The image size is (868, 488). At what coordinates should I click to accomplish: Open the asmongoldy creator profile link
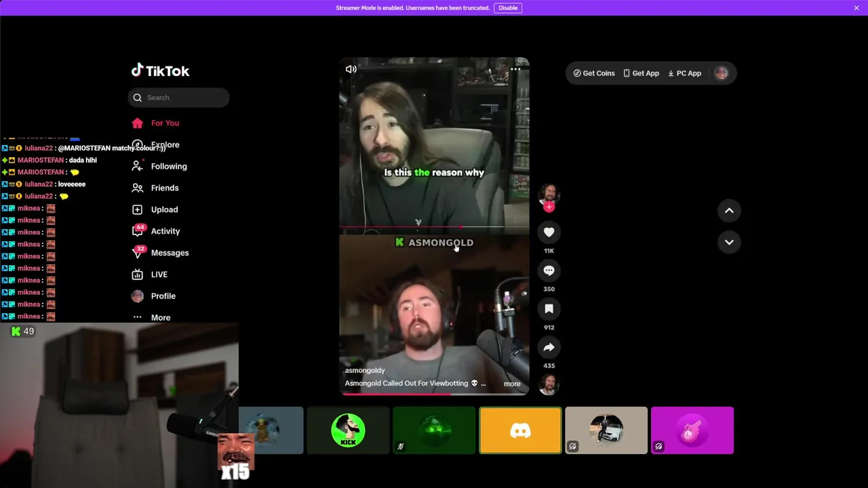coord(365,370)
